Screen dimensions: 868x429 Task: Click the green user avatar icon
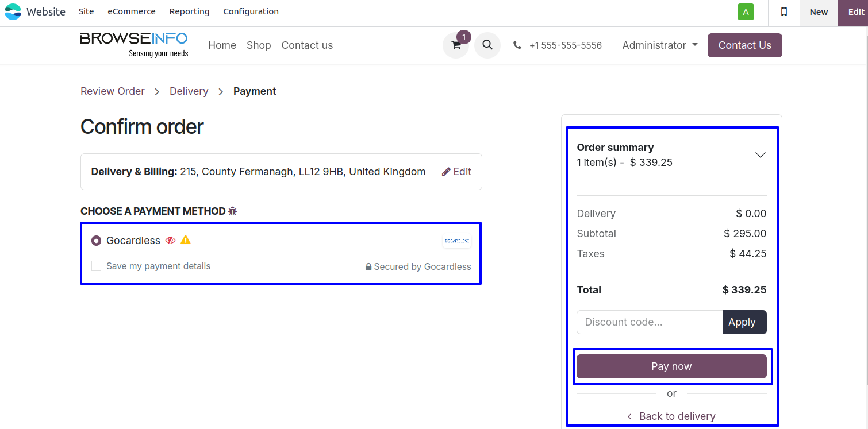tap(746, 12)
